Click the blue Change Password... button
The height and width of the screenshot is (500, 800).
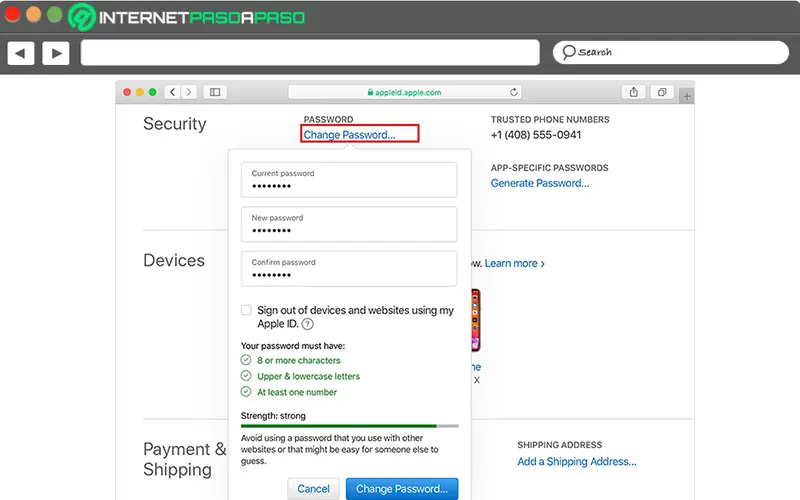[402, 489]
